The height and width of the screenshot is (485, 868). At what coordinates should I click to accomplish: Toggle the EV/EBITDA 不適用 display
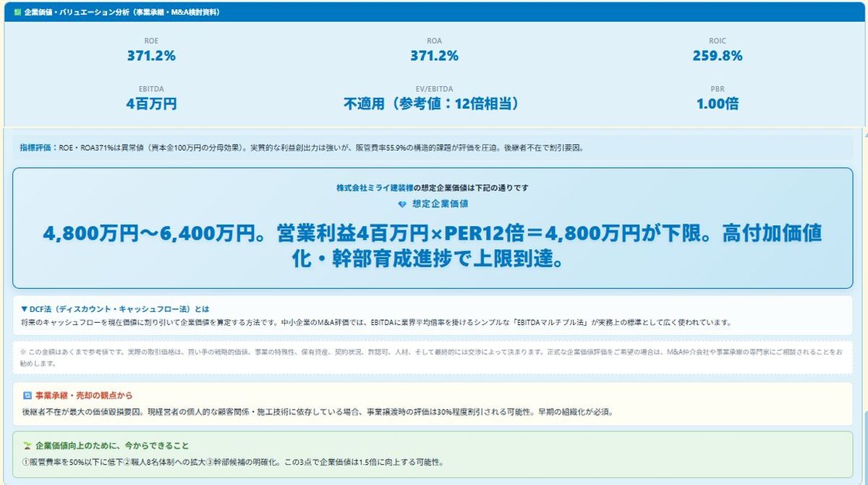click(x=434, y=95)
